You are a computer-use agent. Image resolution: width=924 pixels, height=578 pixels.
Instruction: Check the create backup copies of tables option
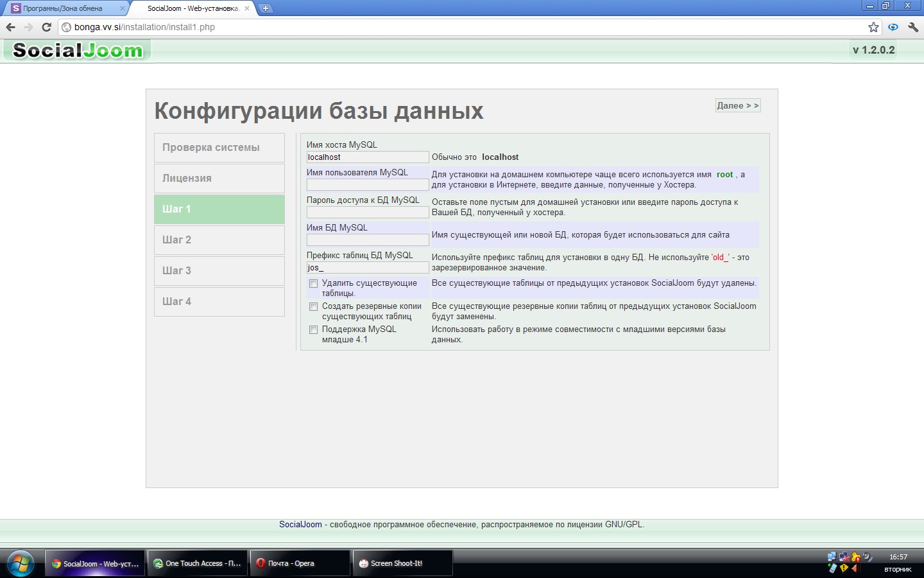[x=313, y=306]
